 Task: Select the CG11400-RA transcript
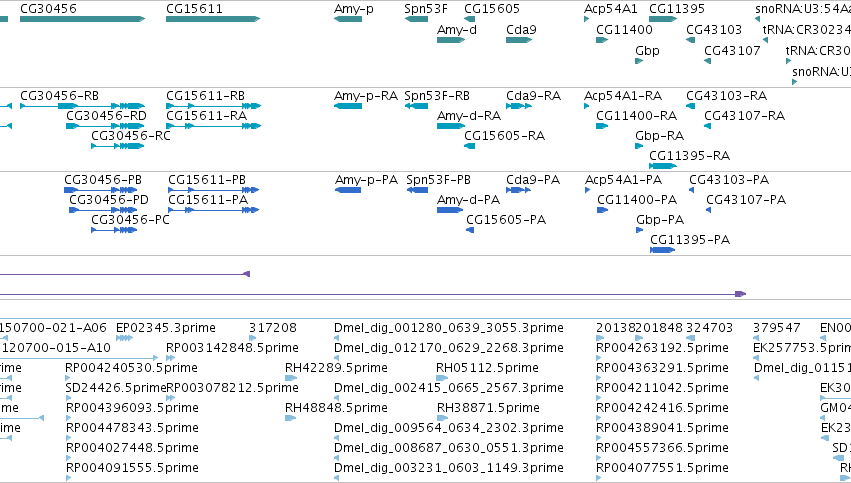pyautogui.click(x=602, y=126)
